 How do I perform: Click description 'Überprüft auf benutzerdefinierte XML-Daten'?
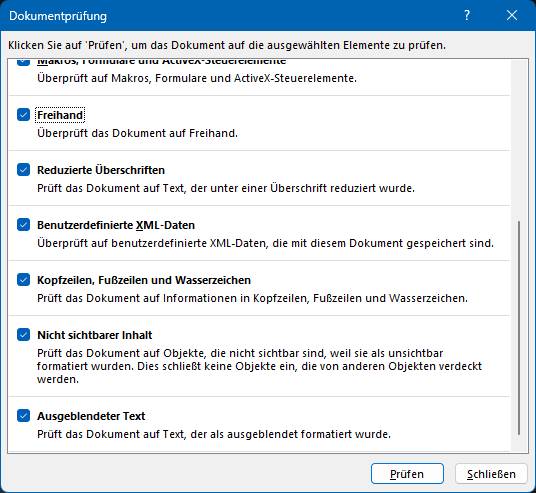coord(265,243)
